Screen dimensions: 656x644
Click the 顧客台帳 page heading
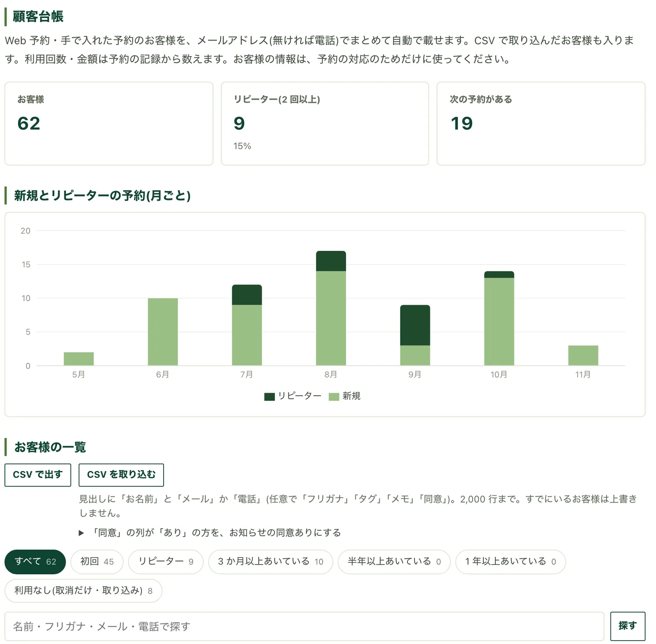pos(38,16)
